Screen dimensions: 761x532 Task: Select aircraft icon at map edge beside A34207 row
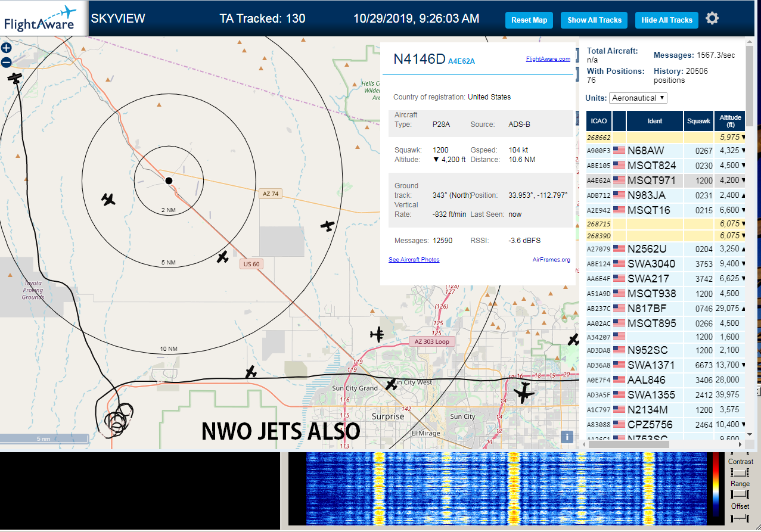[x=573, y=340]
